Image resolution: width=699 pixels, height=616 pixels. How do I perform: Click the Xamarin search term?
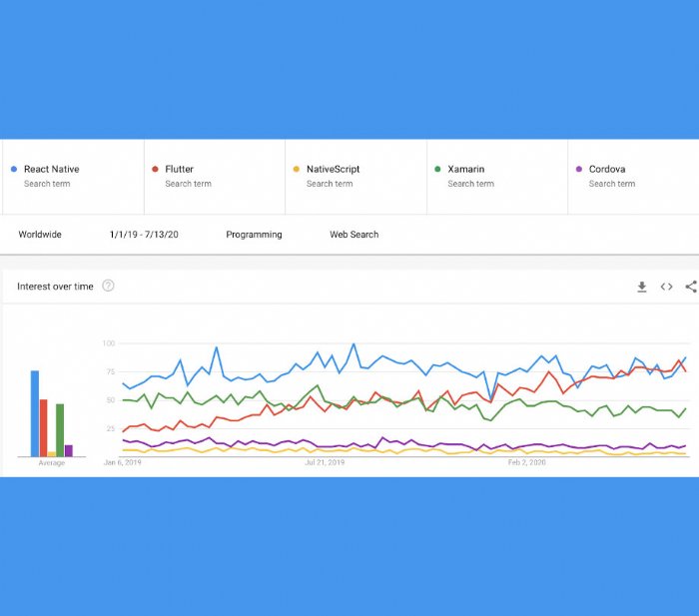coord(466,170)
